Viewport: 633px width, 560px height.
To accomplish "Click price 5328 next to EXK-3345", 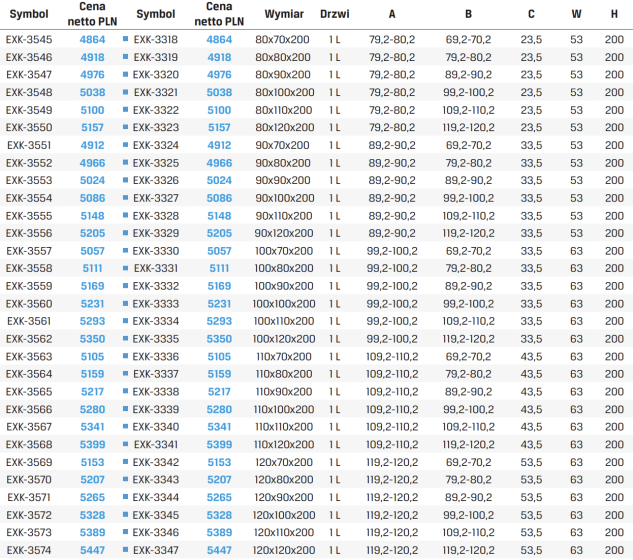I will click(219, 516).
